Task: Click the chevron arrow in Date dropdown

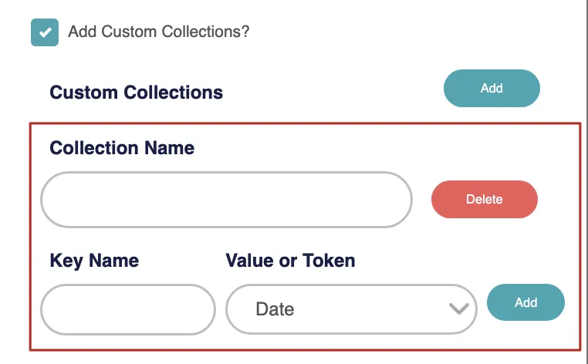Action: (x=458, y=309)
